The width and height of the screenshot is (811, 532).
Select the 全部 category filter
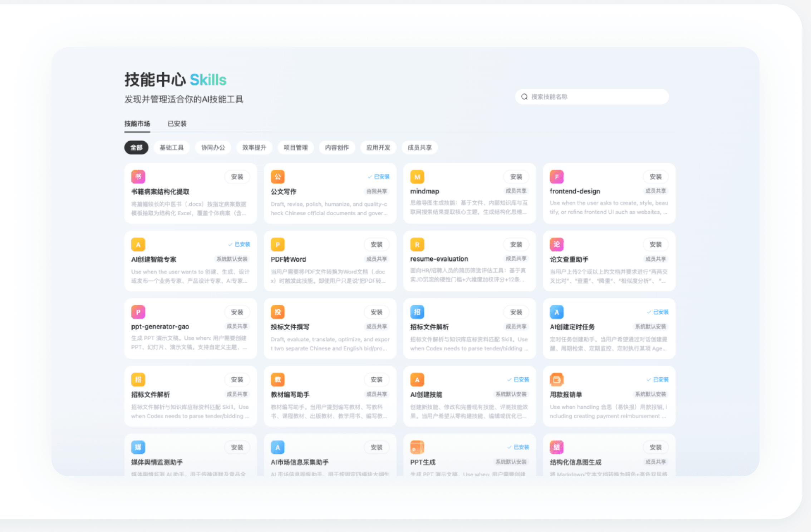click(x=136, y=148)
